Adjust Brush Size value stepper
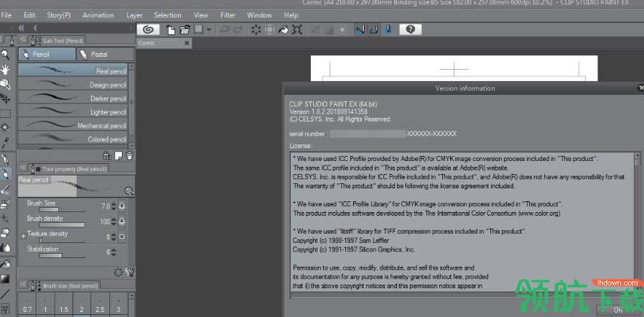 point(113,206)
